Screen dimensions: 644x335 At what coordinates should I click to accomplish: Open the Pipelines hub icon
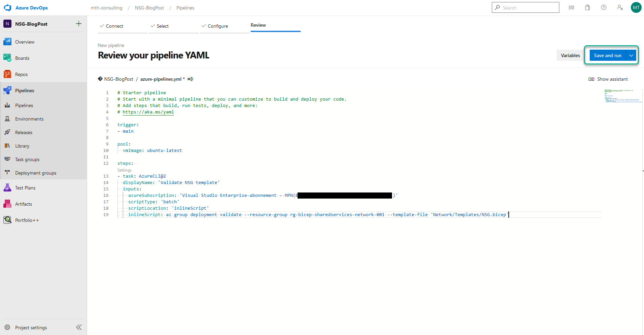(x=7, y=90)
